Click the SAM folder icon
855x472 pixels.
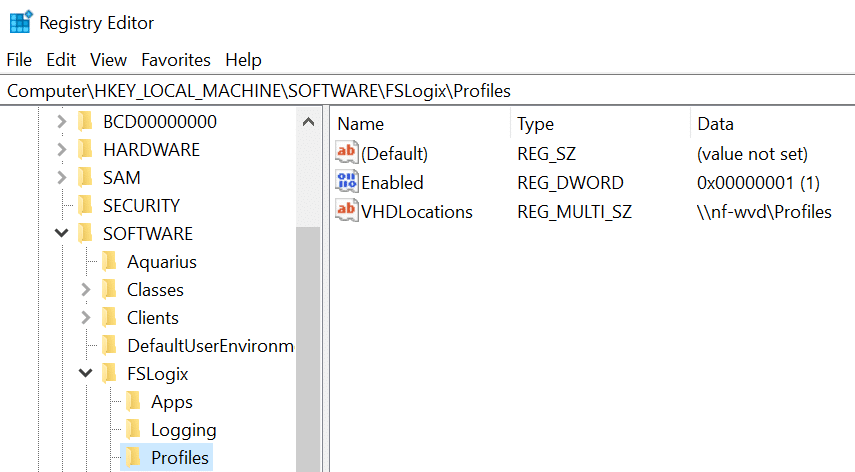[x=85, y=178]
